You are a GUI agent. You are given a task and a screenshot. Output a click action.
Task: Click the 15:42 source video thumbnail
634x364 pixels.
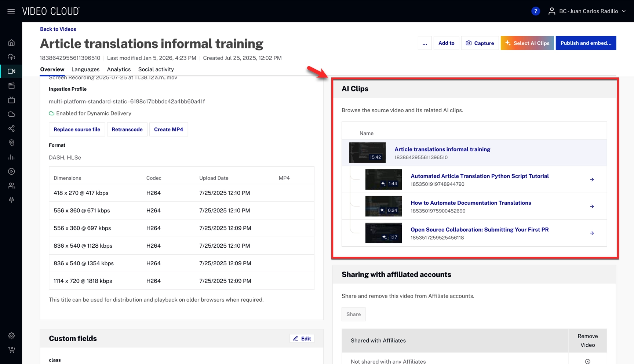[367, 153]
